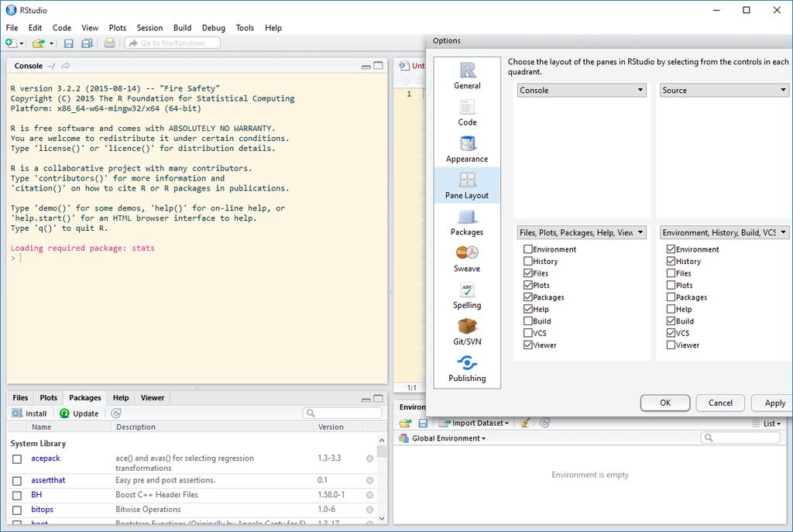
Task: Uncheck Viewer in left quadrant list
Action: click(x=528, y=345)
